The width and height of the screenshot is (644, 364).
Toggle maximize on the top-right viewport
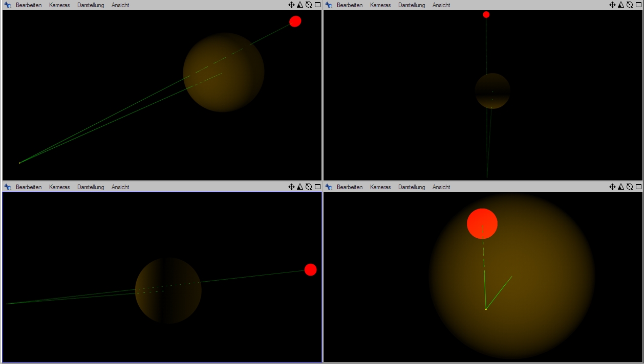pyautogui.click(x=638, y=5)
